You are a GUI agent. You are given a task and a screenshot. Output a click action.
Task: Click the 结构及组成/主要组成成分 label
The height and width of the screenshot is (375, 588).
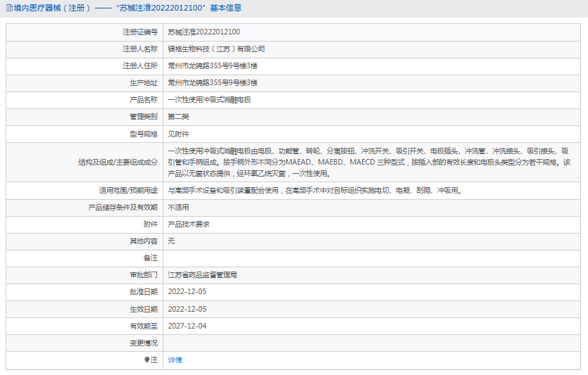tap(118, 163)
